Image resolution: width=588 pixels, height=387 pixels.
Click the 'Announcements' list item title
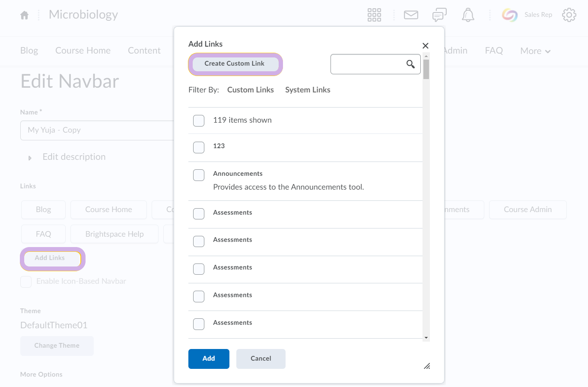[x=238, y=174]
